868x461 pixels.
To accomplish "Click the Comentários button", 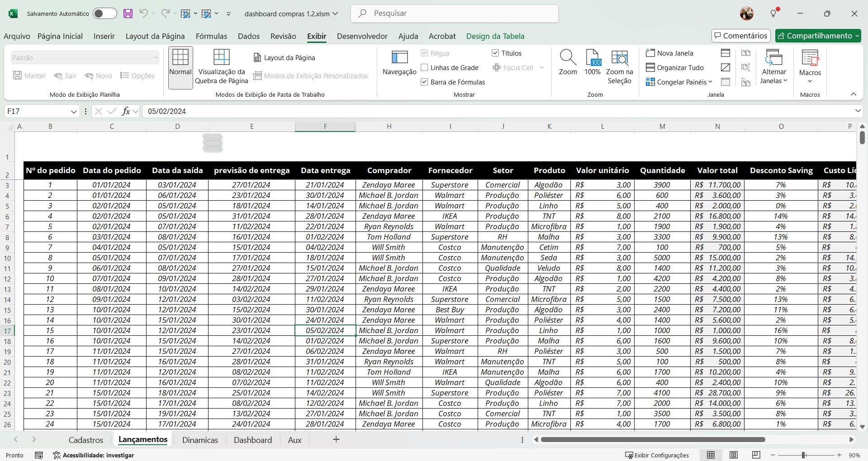I will [x=740, y=36].
